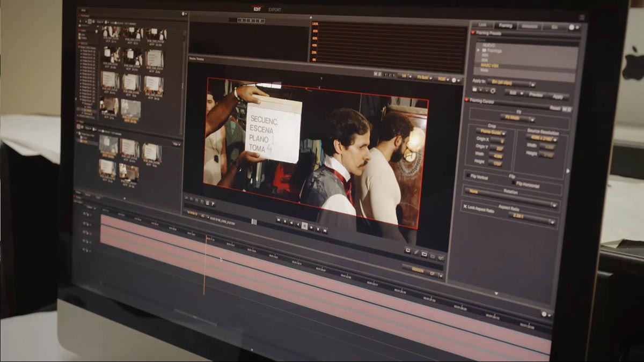Image resolution: width=644 pixels, height=362 pixels.
Task: Click the Edit button under presets
Action: pos(514,93)
